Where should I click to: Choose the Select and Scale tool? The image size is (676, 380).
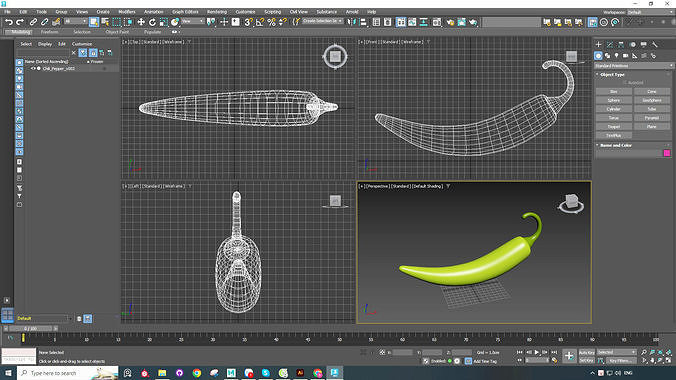click(x=163, y=22)
